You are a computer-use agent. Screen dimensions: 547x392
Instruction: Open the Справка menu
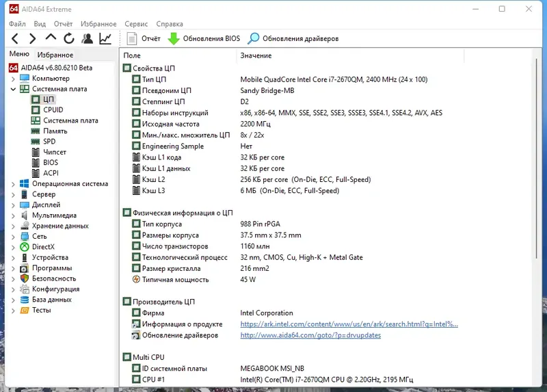170,24
